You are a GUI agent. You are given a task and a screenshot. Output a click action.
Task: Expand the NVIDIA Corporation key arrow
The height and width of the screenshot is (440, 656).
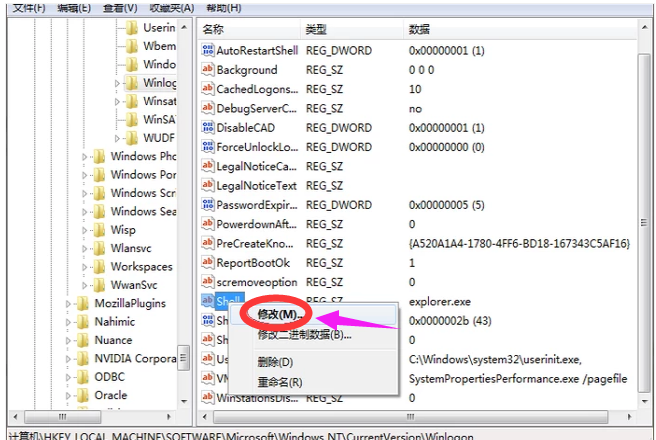69,358
